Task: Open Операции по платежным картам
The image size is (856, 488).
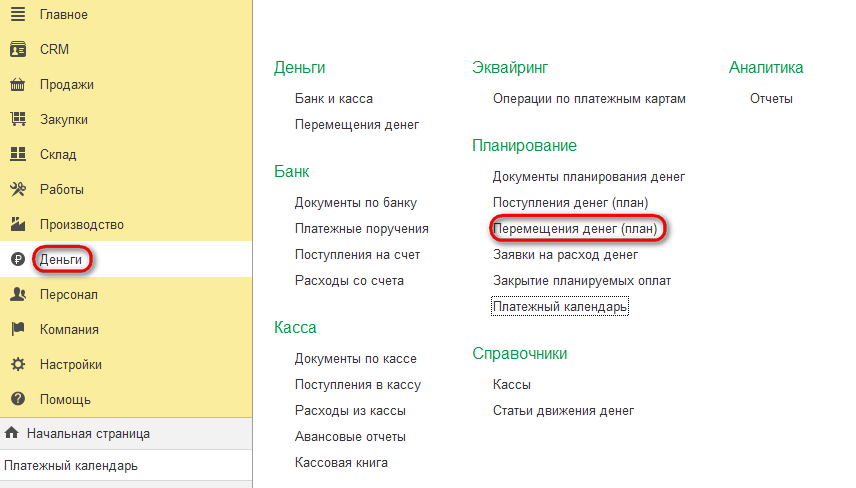Action: point(590,99)
